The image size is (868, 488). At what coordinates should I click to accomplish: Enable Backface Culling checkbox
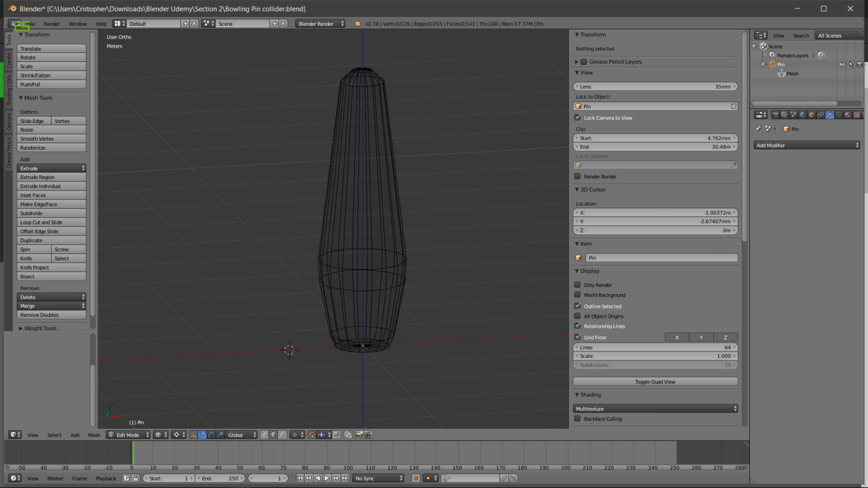tap(578, 418)
